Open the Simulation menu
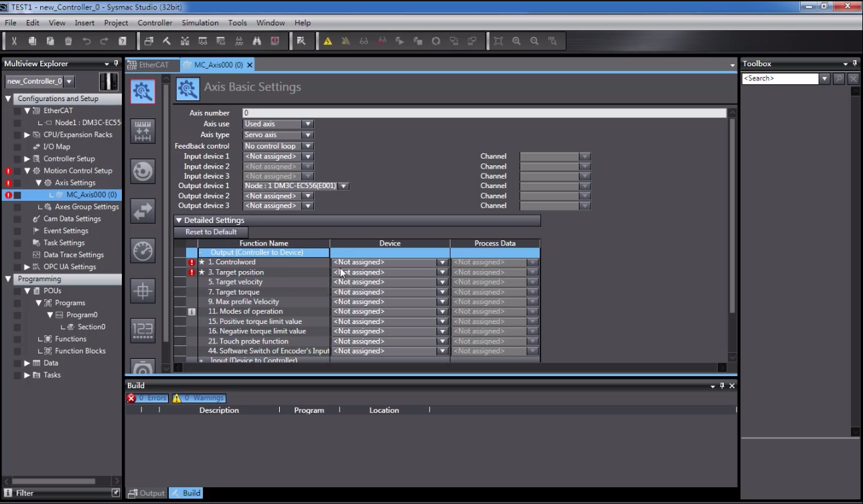 click(x=200, y=23)
